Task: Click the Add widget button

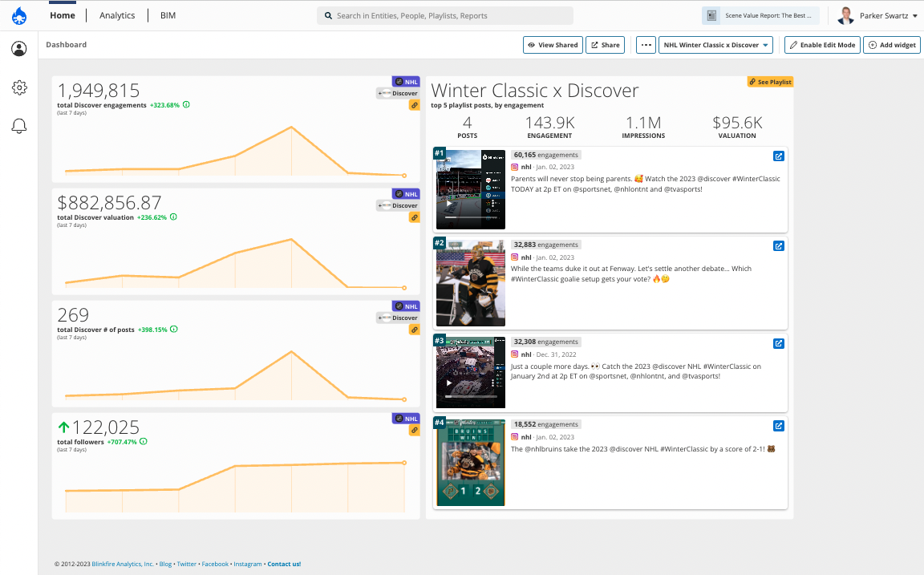Action: pos(892,45)
